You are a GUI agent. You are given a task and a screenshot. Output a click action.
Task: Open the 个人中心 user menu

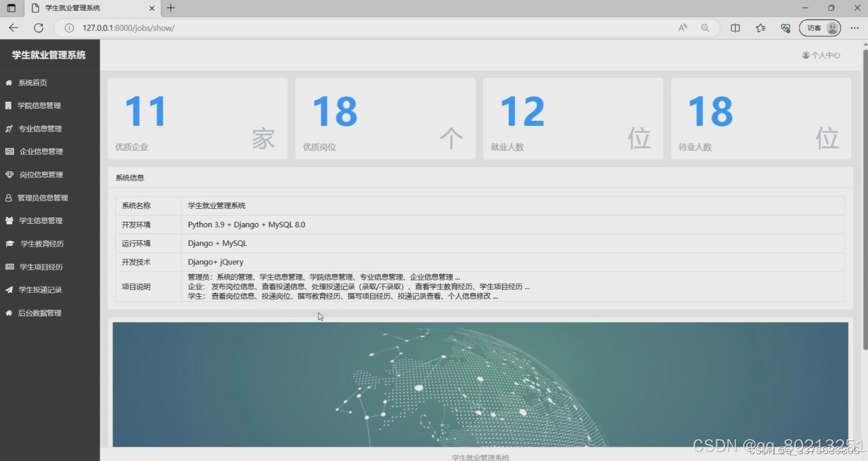[x=821, y=55]
